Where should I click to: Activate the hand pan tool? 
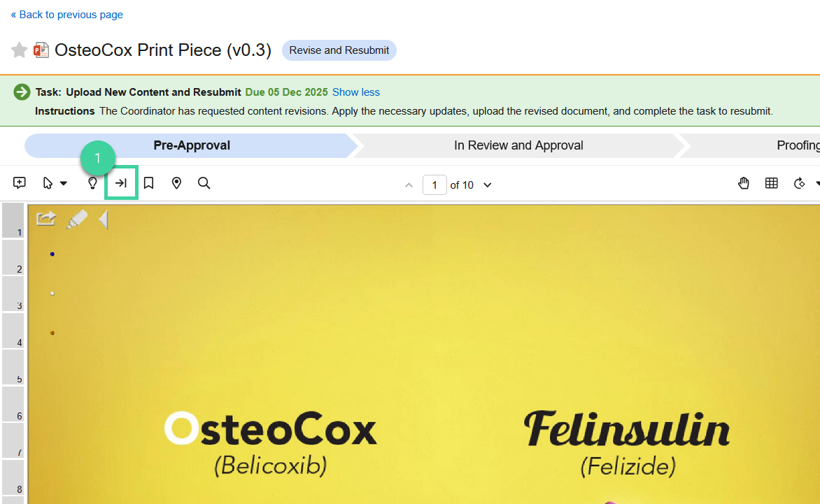pos(744,182)
